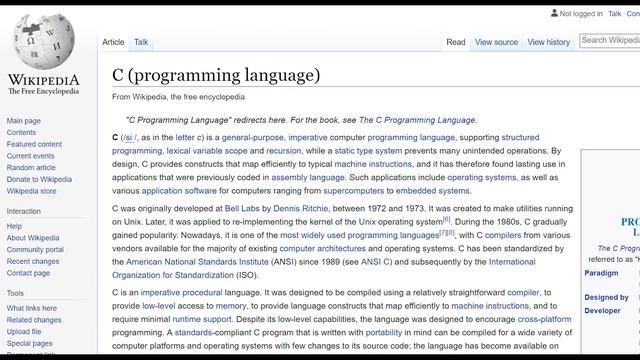Open the portability link

(x=384, y=333)
